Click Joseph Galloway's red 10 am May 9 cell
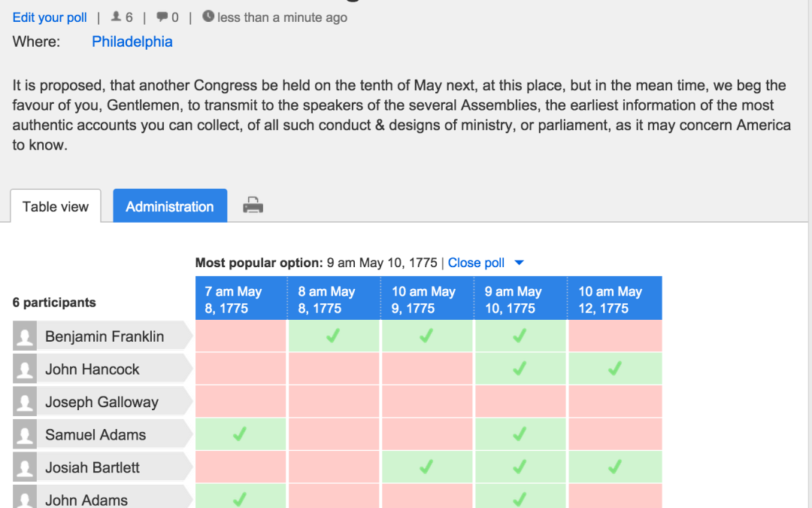Image resolution: width=812 pixels, height=508 pixels. tap(427, 401)
